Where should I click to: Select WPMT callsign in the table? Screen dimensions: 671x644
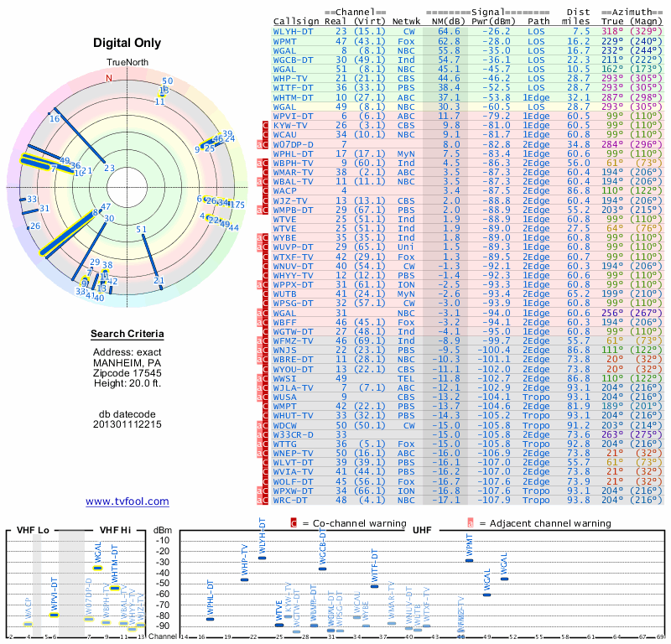click(284, 41)
